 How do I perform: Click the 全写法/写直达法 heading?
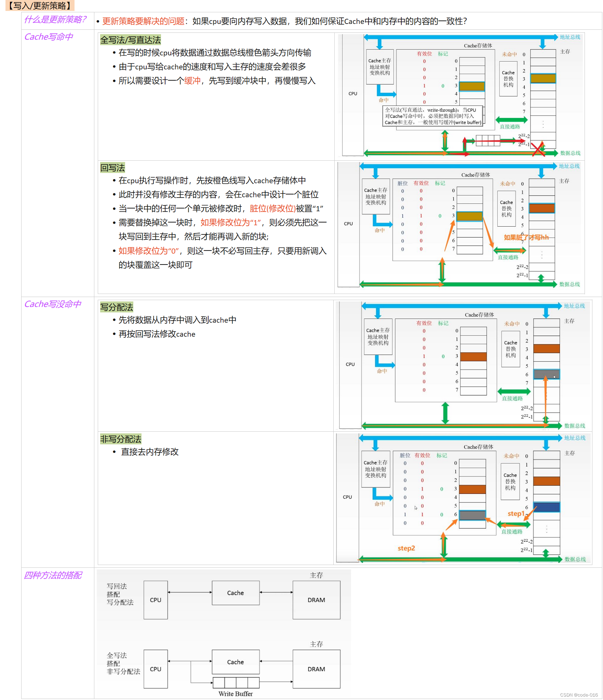tap(130, 40)
